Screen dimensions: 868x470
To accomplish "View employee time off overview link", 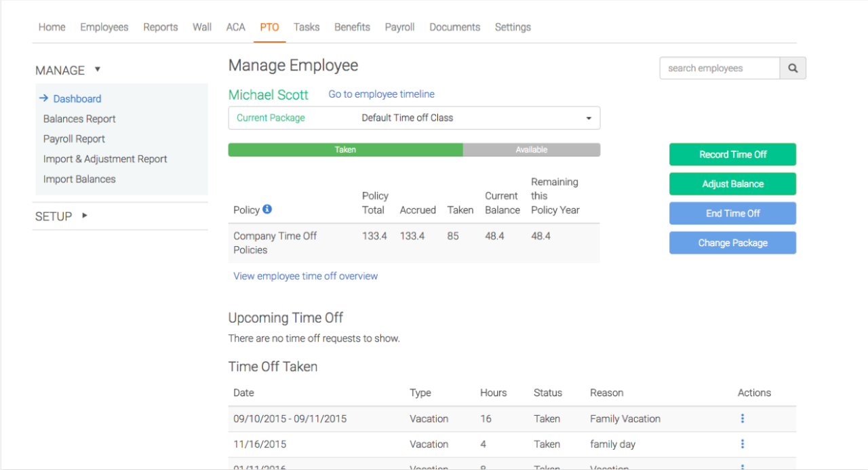I will click(x=305, y=276).
